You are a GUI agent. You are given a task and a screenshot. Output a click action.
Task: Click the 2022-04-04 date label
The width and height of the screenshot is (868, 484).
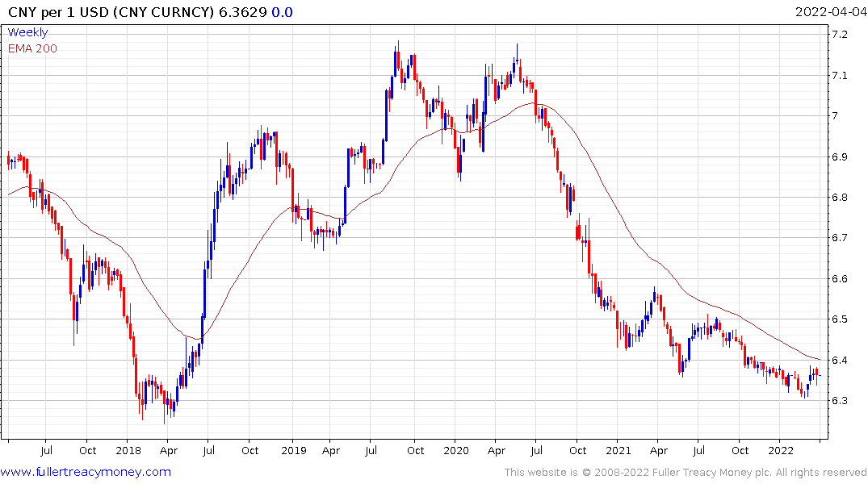coord(830,12)
